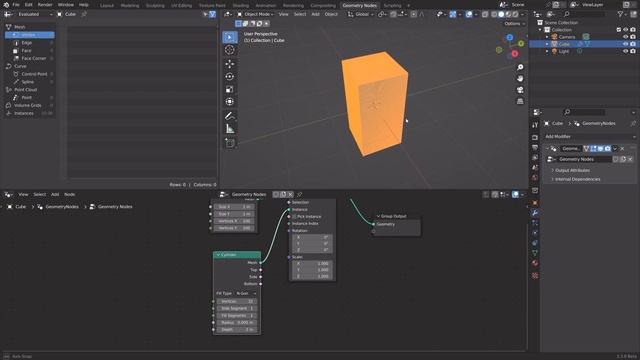640x360 pixels.
Task: Click the Cylinder Vertices value field
Action: click(237, 301)
